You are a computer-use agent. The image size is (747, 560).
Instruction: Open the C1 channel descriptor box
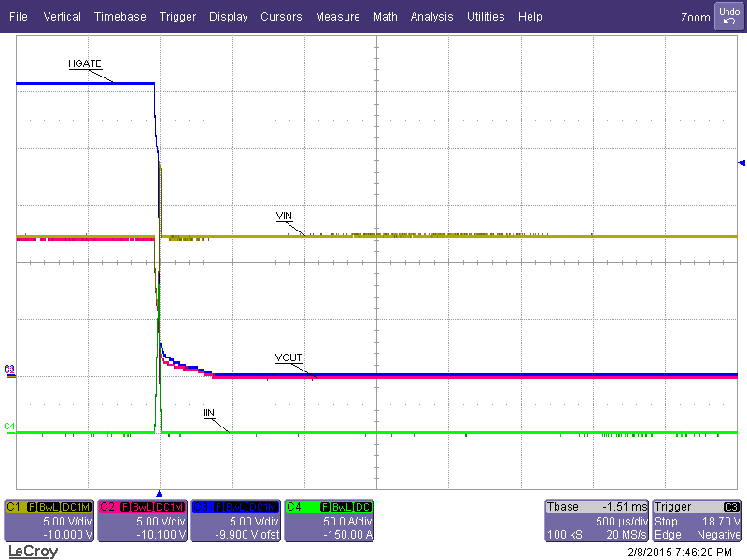pyautogui.click(x=49, y=522)
